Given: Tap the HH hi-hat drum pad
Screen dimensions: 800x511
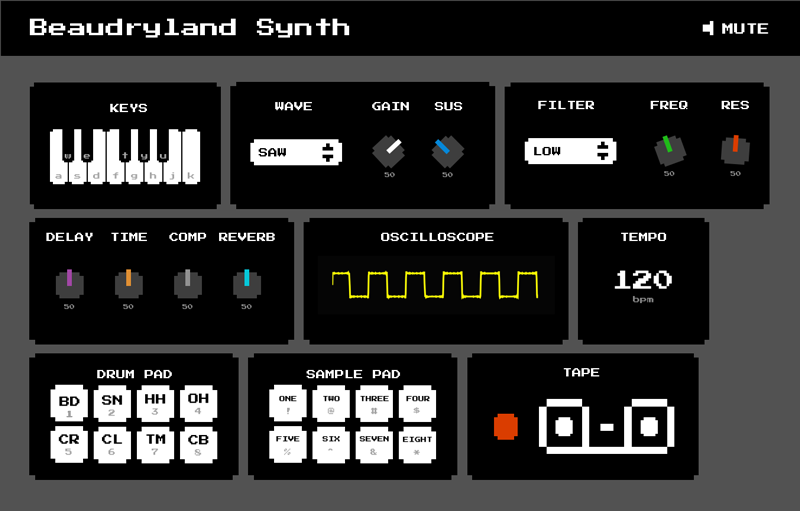Looking at the screenshot, I should [155, 403].
